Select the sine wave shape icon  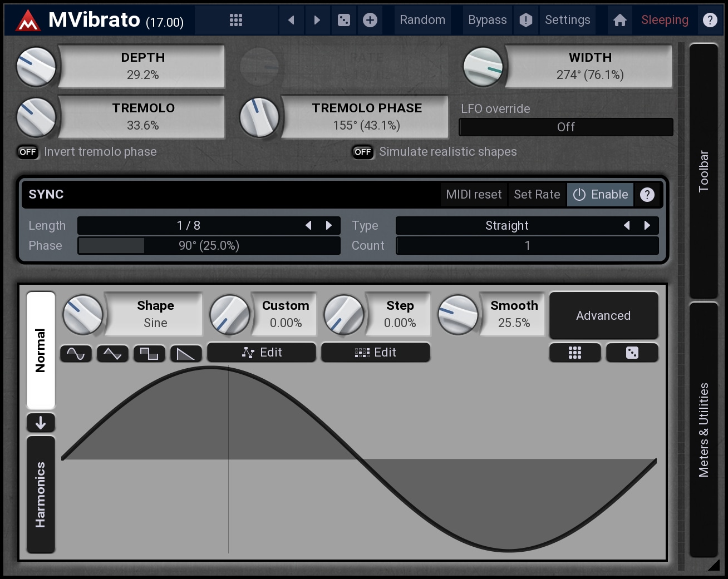click(x=76, y=353)
